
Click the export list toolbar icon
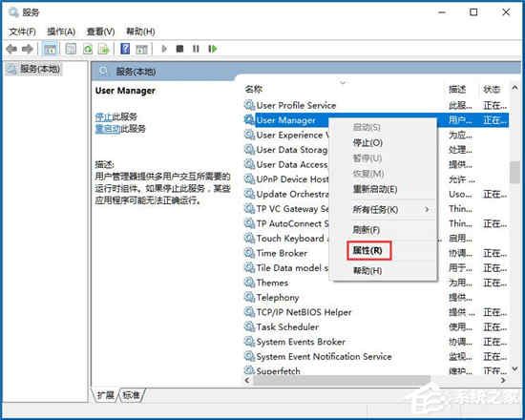tap(104, 50)
